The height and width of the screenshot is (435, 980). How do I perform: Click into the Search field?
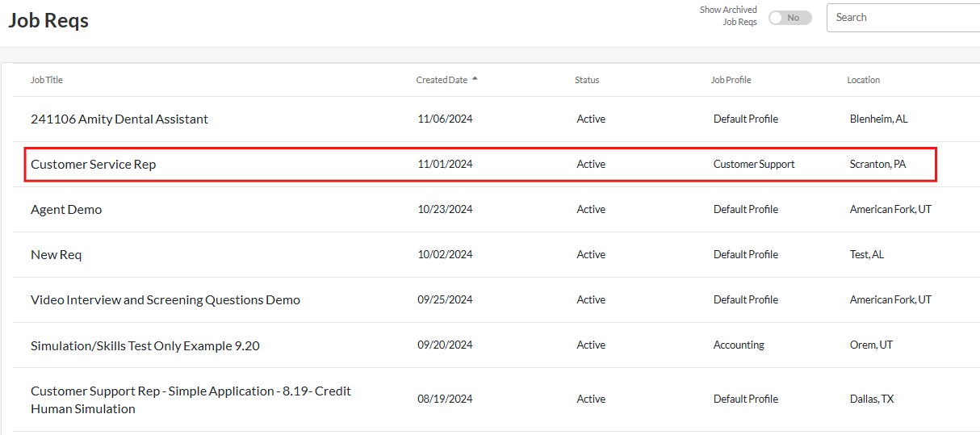(x=904, y=18)
